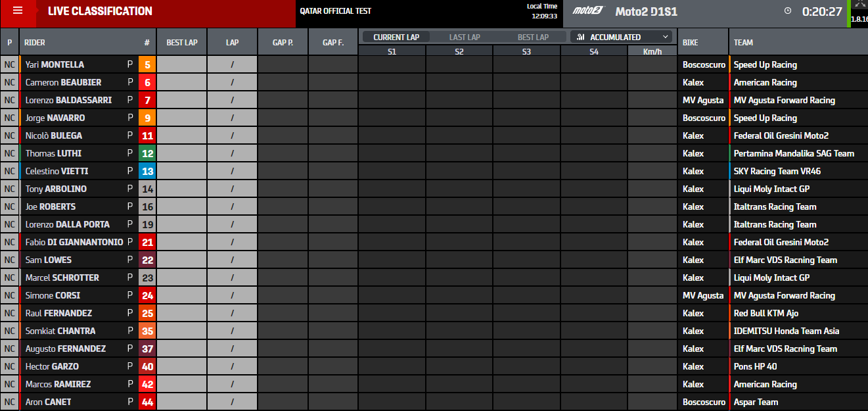
Task: Select rider Sam LOWES
Action: [x=49, y=260]
